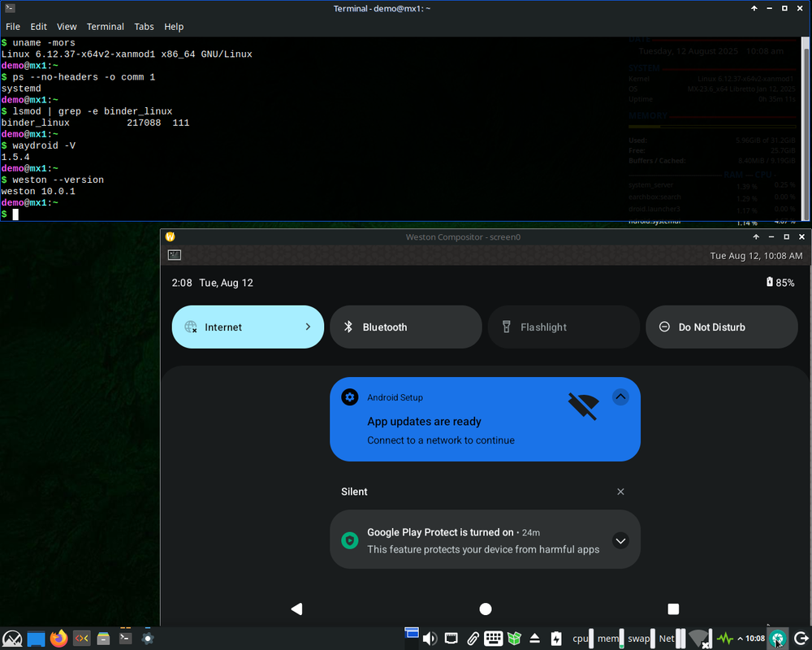Tap Android back navigation triangle
Screen dimensions: 812x650
296,609
